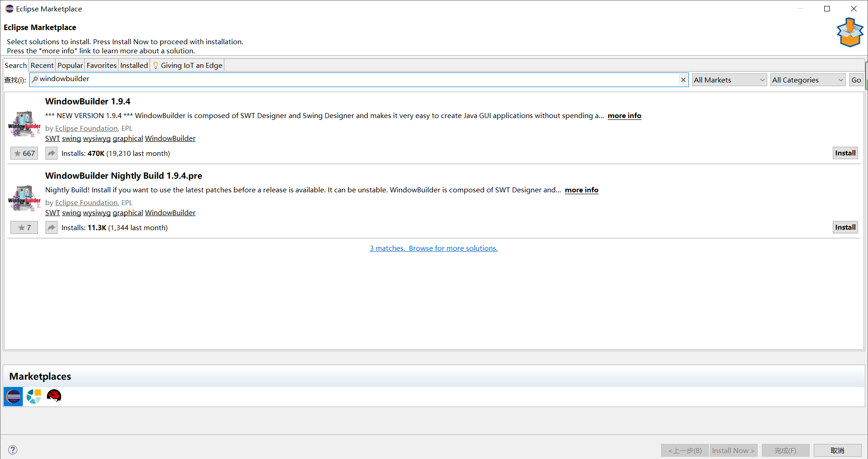Click graphical tag under WindowBuilder 1.9.4
Image resolution: width=868 pixels, height=459 pixels.
(x=128, y=139)
